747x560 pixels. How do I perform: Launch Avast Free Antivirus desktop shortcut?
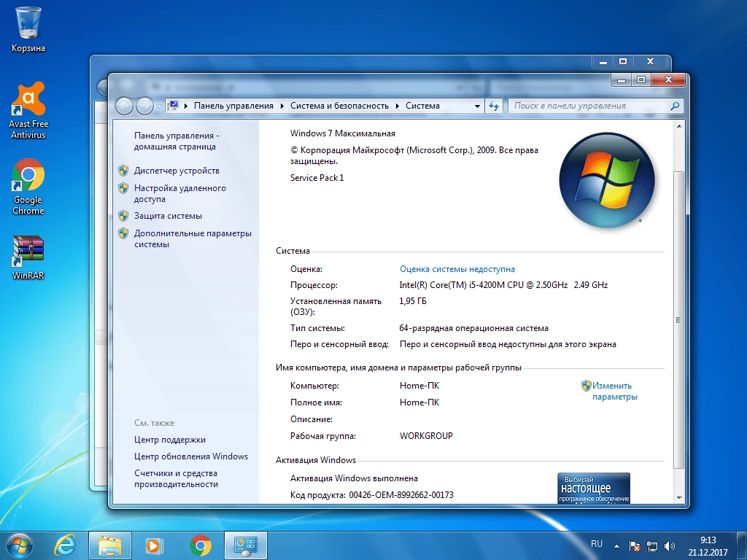click(x=28, y=110)
